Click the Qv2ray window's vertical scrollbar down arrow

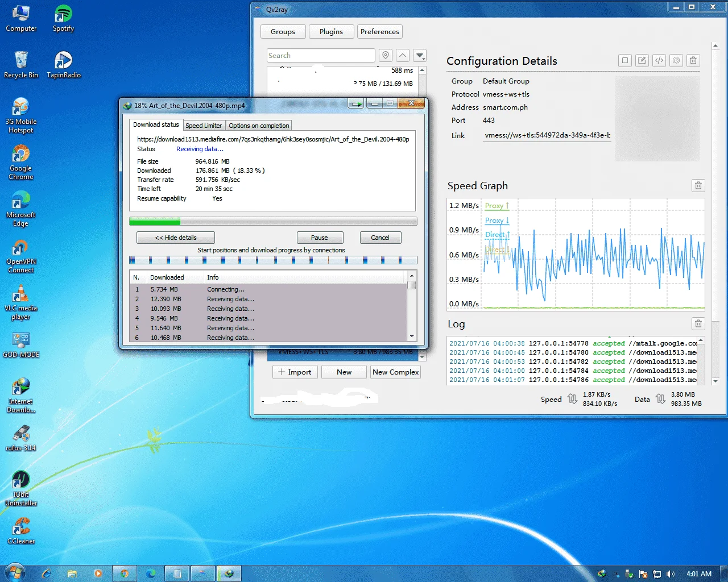tap(715, 381)
